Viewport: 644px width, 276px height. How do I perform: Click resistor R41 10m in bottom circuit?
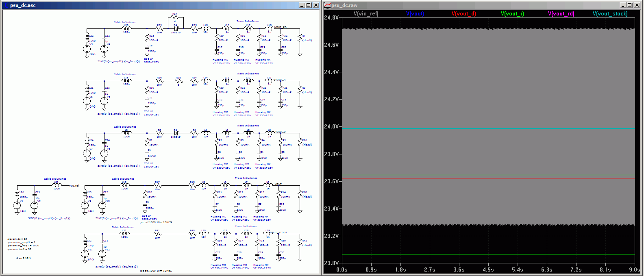pyautogui.click(x=157, y=234)
